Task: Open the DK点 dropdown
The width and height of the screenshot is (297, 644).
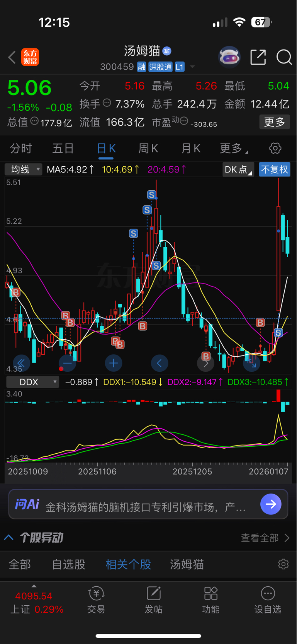Action: pos(238,169)
